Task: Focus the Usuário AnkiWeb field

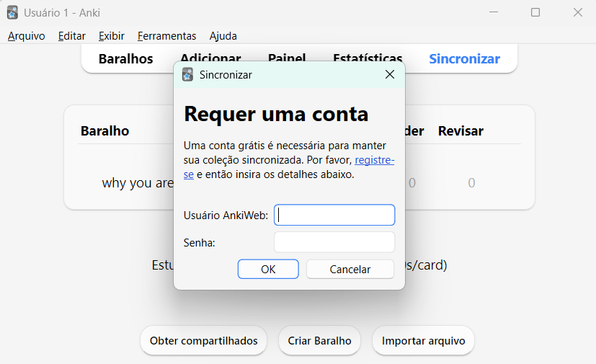Action: (x=334, y=215)
